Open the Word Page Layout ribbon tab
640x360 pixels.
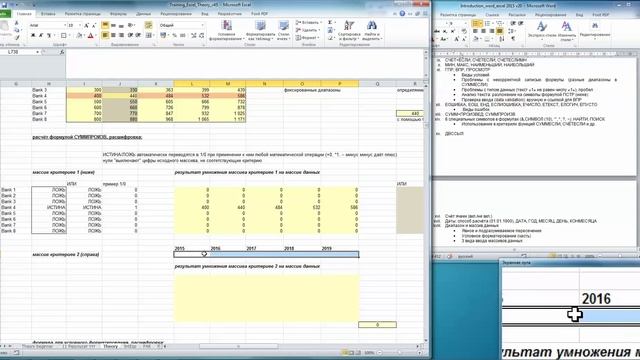click(458, 15)
